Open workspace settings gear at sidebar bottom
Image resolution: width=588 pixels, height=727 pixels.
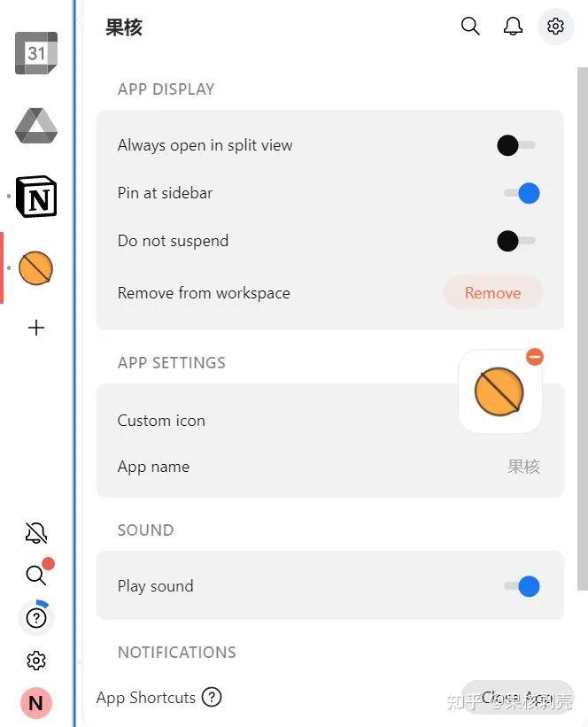36,661
